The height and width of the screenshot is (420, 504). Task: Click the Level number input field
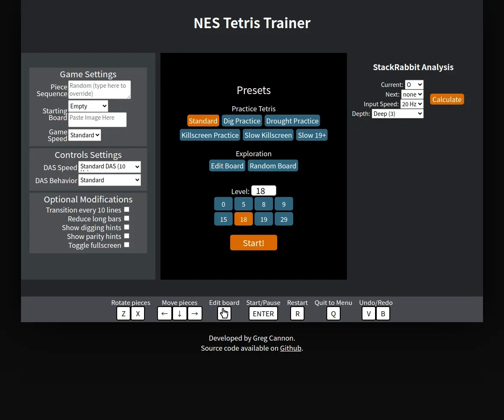[264, 191]
